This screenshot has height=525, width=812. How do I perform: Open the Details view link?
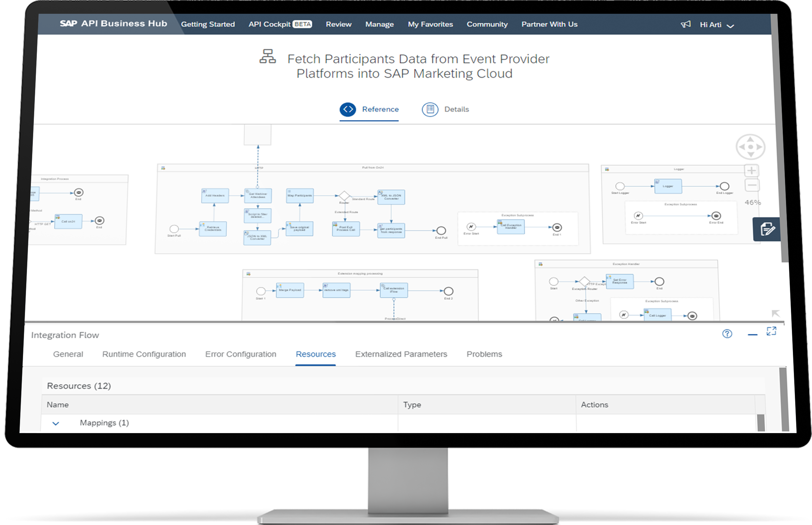click(456, 110)
